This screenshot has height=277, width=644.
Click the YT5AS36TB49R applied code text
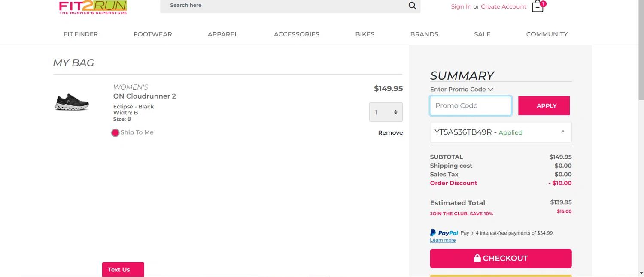pos(463,132)
